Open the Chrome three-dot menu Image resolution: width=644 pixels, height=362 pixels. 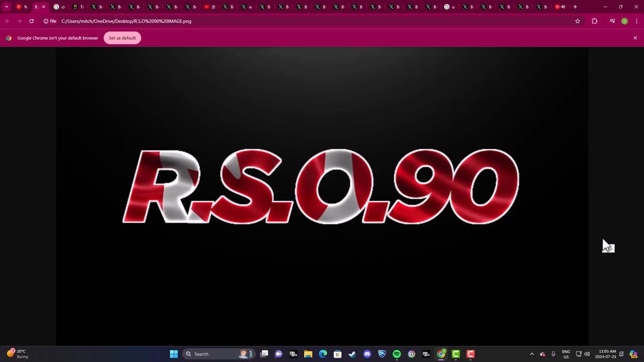[x=636, y=21]
